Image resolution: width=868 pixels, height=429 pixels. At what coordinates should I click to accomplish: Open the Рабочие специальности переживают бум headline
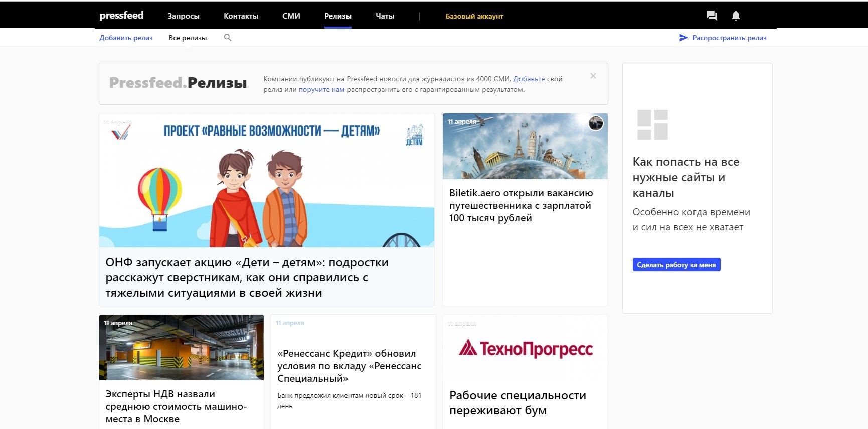tap(517, 403)
